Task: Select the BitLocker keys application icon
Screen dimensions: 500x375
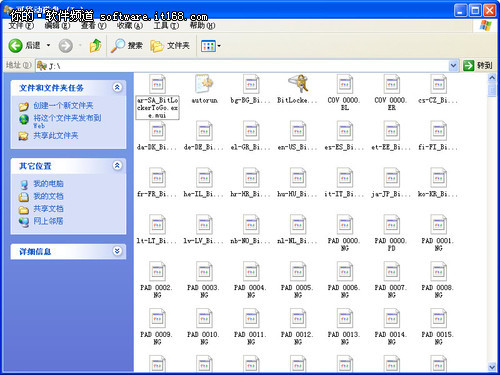Action: 298,84
